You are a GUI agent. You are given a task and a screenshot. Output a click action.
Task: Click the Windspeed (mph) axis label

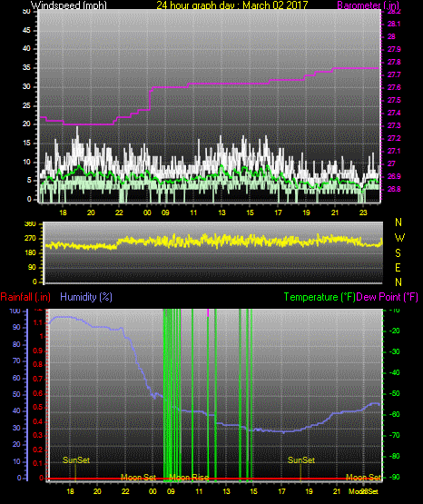[x=68, y=5]
